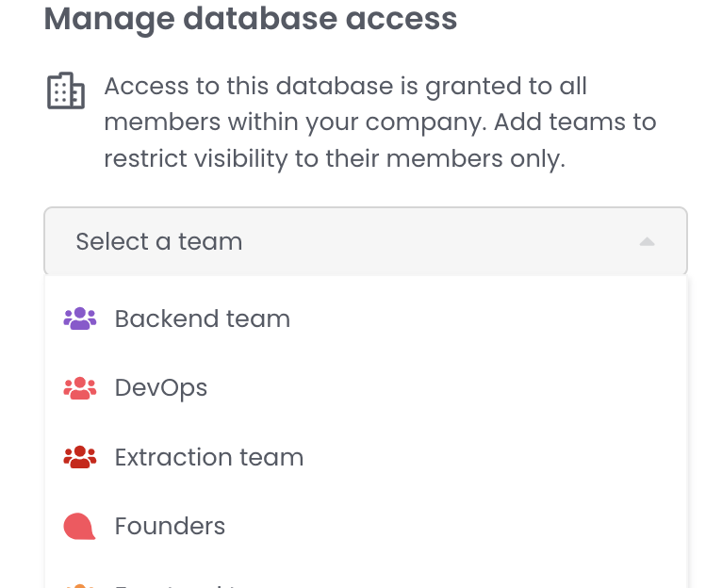Image resolution: width=722 pixels, height=588 pixels.
Task: Collapse the list using the caret arrow
Action: pyautogui.click(x=647, y=242)
